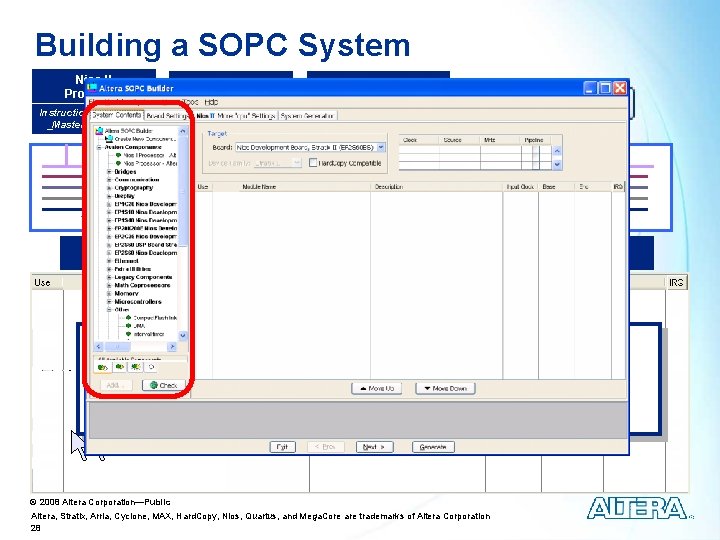Maximize the SOPC Builder window
The width and height of the screenshot is (720, 540).
(605, 88)
